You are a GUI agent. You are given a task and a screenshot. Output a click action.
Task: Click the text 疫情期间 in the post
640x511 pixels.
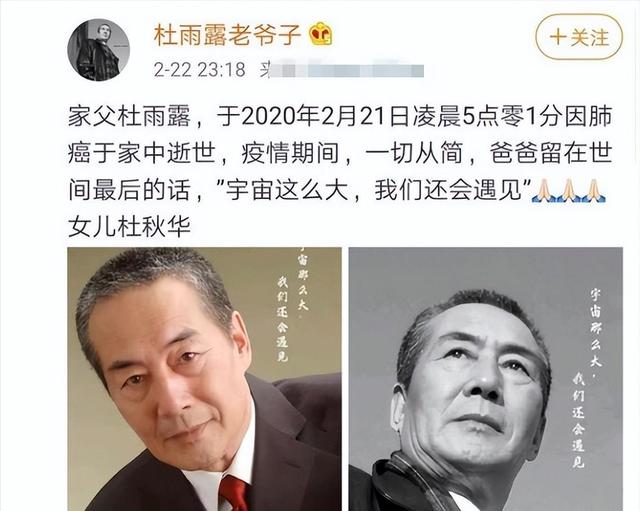click(290, 153)
